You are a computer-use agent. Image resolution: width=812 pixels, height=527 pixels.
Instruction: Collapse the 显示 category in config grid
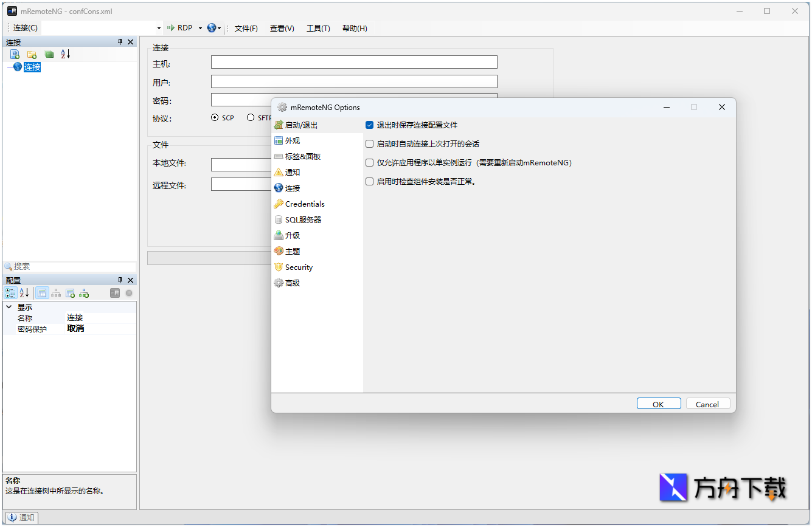[x=9, y=308]
